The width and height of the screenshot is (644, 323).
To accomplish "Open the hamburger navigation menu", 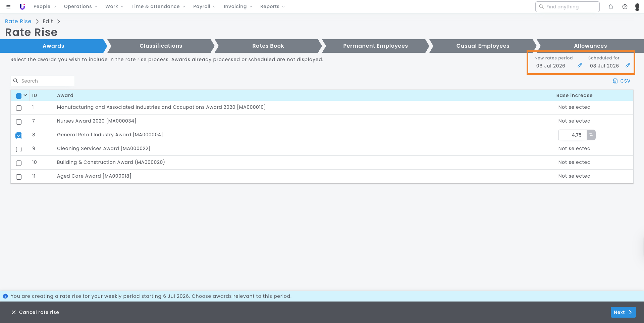I will [x=8, y=7].
